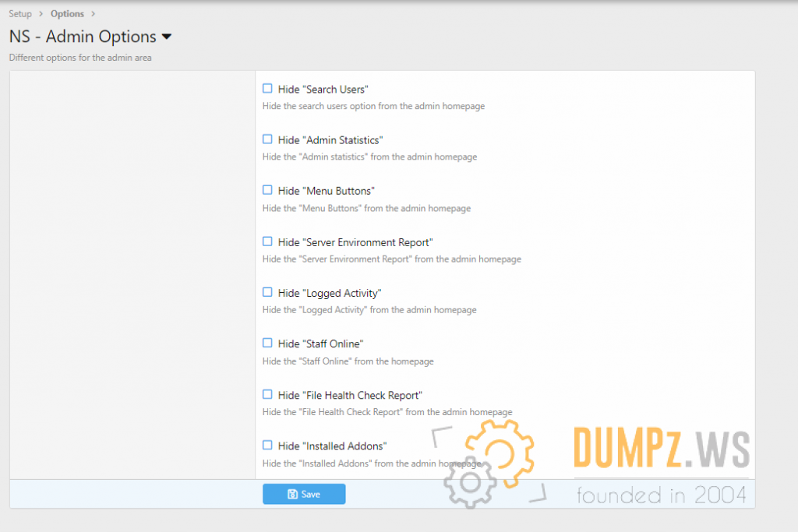Viewport: 798px width, 532px height.
Task: Click the Hide "Staff Online" label text
Action: pos(320,344)
